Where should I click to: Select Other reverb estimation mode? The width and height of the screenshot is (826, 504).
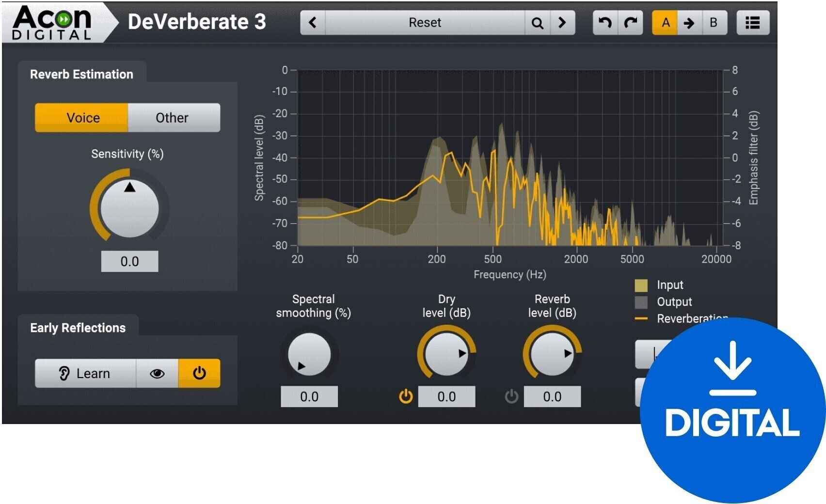[x=173, y=117]
